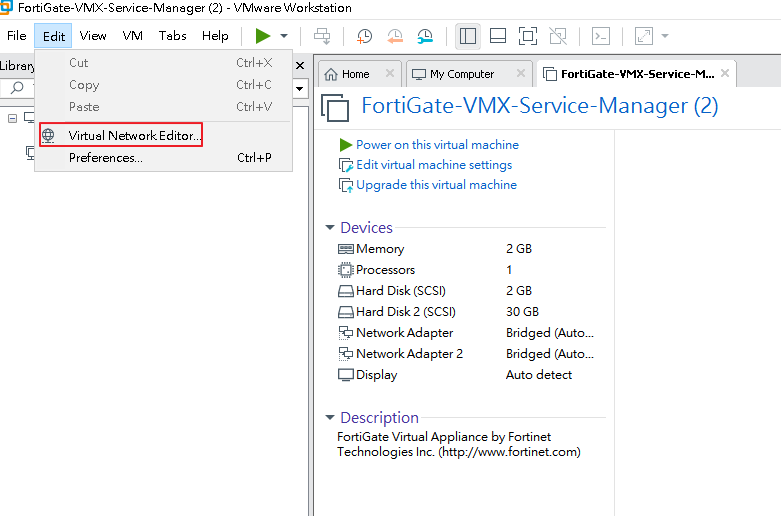Click the My Computer tab monitor icon
Viewport: 781px width, 516px height.
(419, 74)
